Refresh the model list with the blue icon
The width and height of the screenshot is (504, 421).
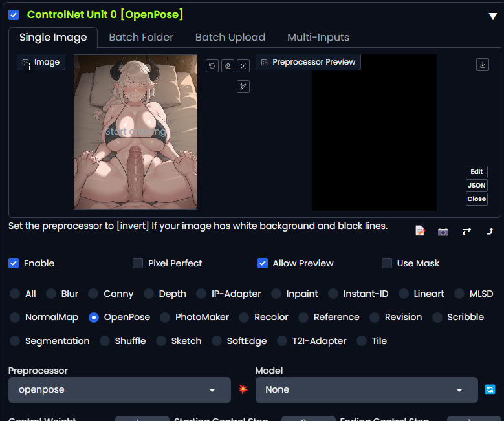(490, 389)
